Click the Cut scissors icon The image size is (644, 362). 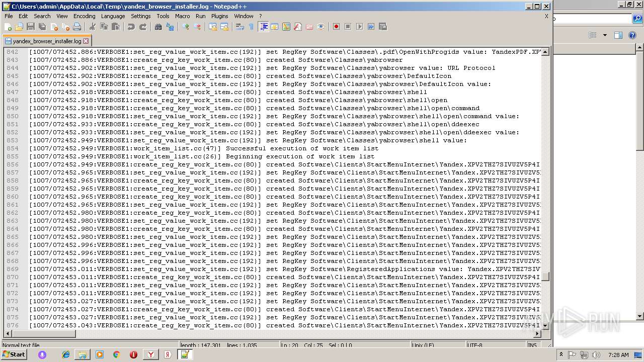(92, 27)
